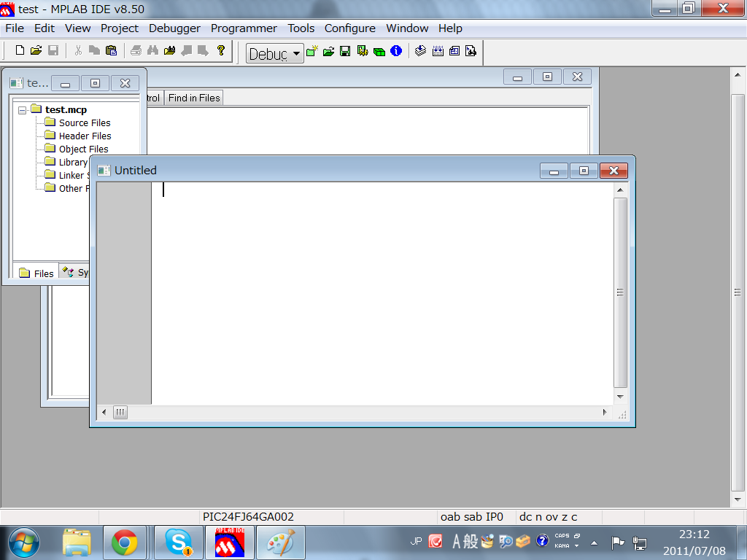Click the binoculars Find icon
This screenshot has width=747, height=560.
click(152, 50)
